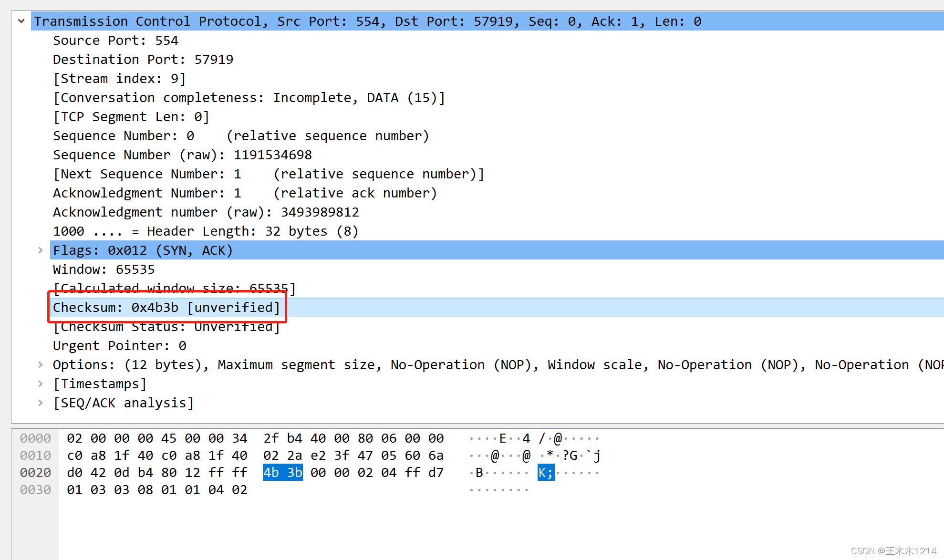The height and width of the screenshot is (560, 944).
Task: Expand the Flags 0x012 entry
Action: [41, 250]
